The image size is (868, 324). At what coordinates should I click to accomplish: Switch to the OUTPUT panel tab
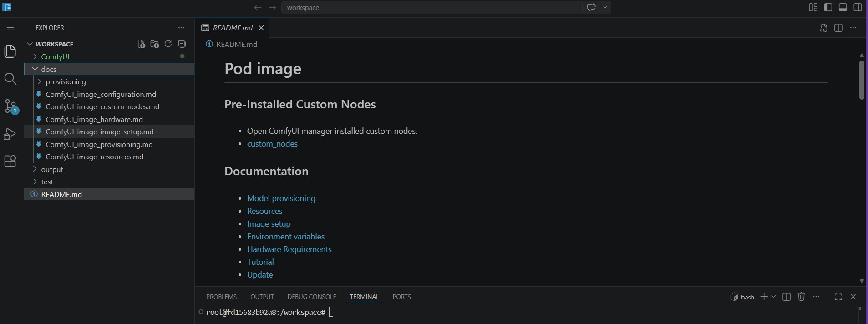pos(262,297)
